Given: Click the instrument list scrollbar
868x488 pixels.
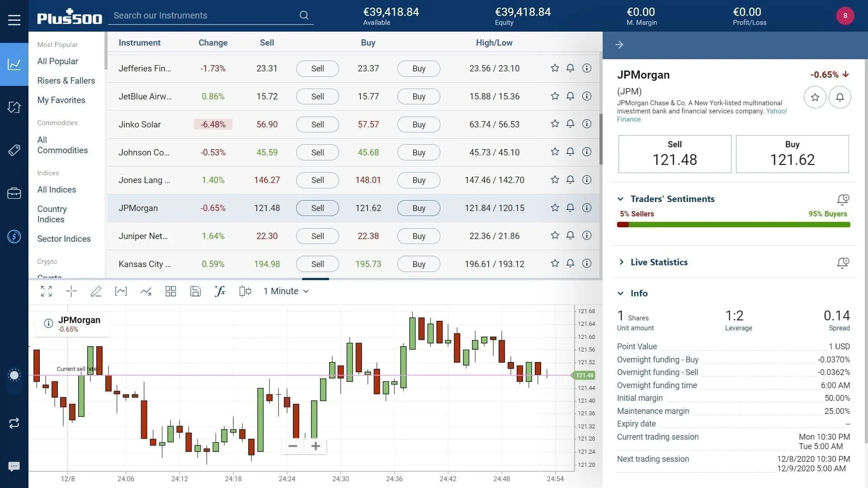Looking at the screenshot, I should pyautogui.click(x=601, y=139).
